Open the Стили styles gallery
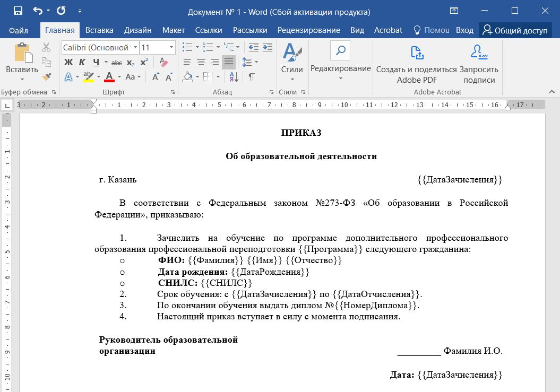The image size is (560, 392). pos(292,62)
